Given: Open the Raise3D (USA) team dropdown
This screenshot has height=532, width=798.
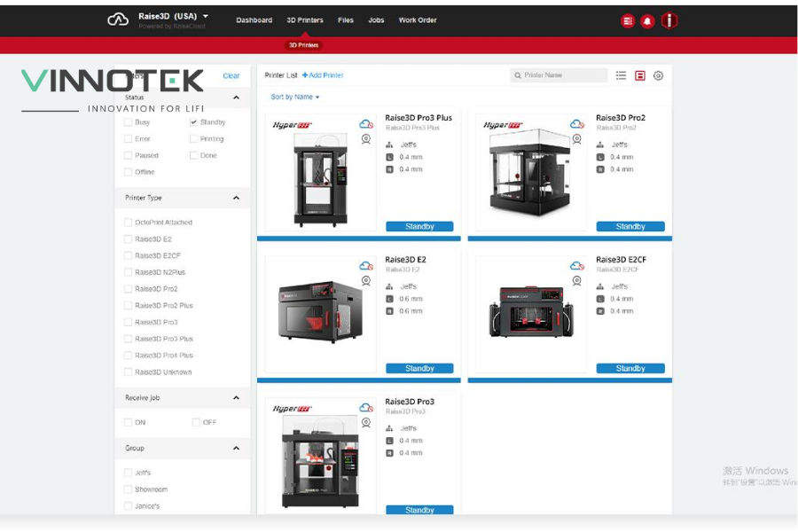Looking at the screenshot, I should (x=173, y=16).
